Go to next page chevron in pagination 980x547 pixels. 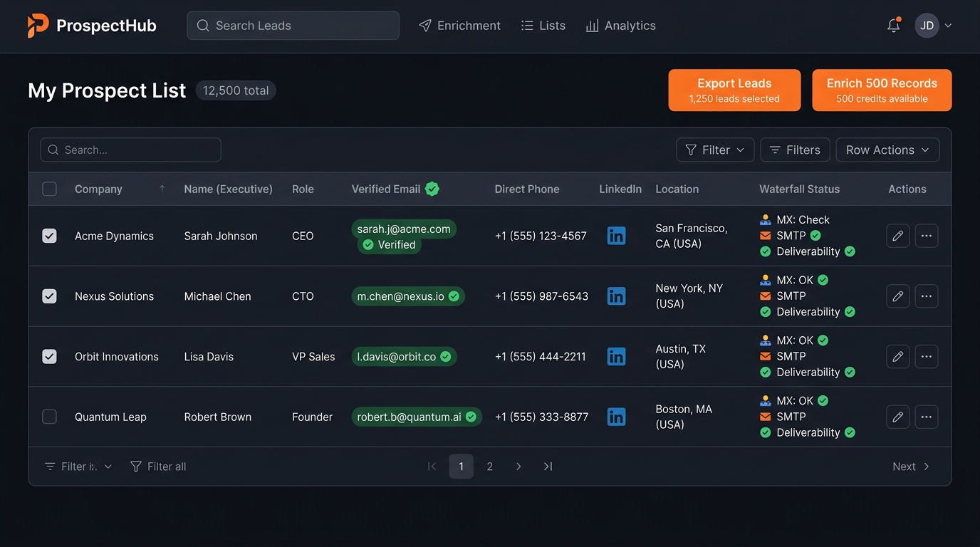point(518,467)
